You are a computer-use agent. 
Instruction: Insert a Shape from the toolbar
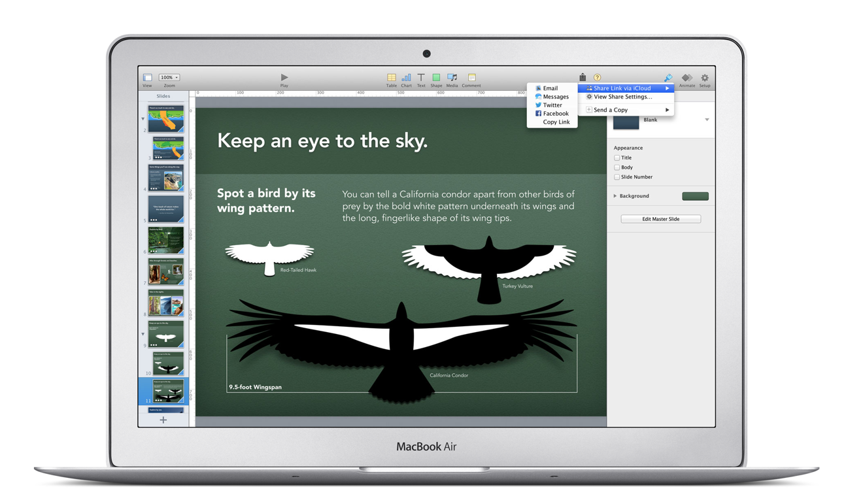pos(436,78)
